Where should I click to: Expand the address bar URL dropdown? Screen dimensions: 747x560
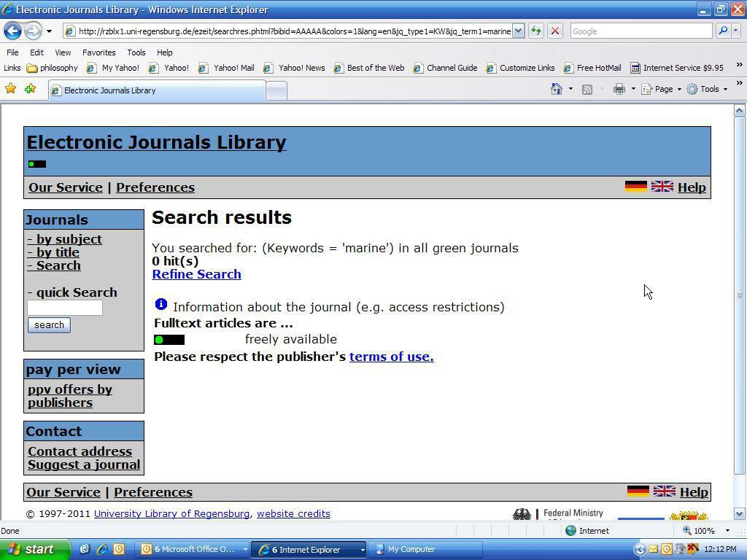519,31
